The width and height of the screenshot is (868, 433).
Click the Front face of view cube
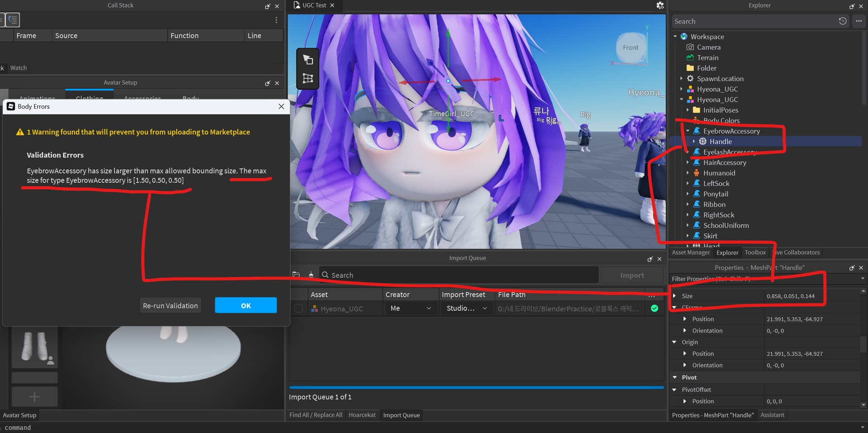[x=631, y=48]
